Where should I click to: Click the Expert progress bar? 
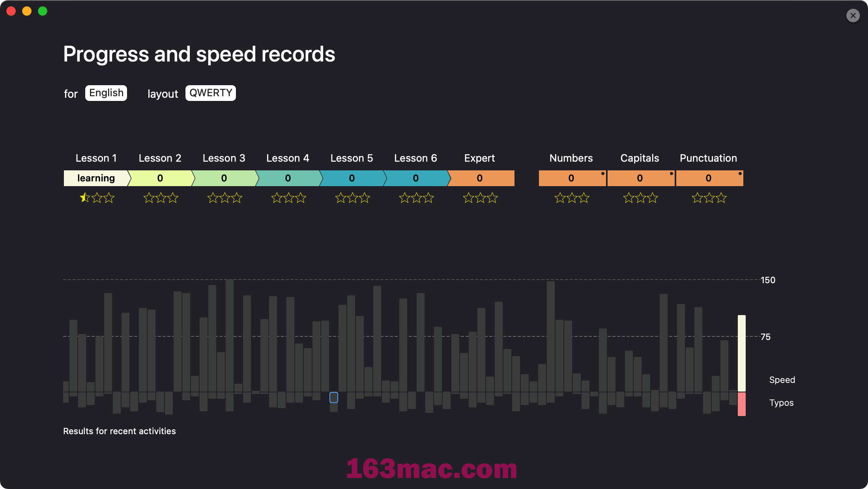tap(479, 177)
